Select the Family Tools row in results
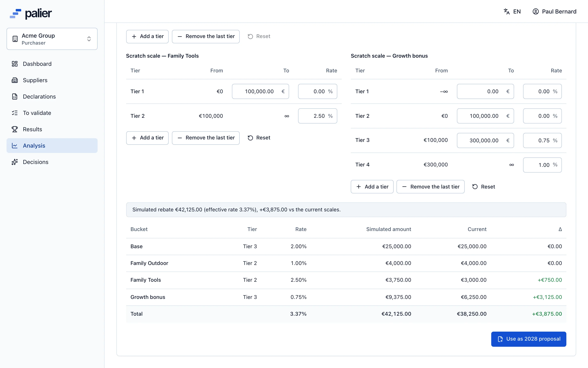588x368 pixels. tap(346, 280)
